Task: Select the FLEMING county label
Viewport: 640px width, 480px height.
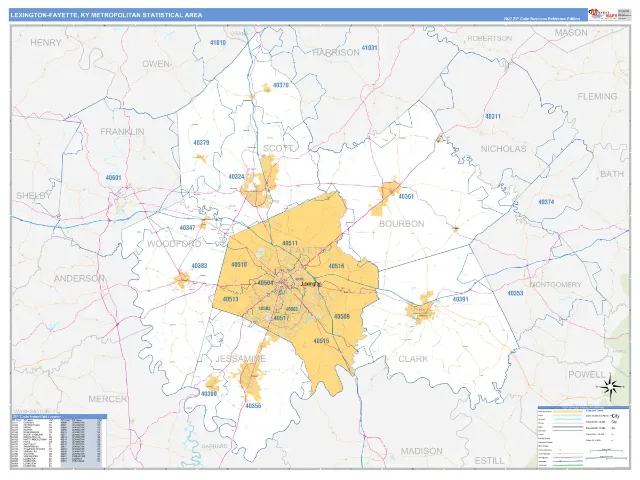Action: [x=597, y=97]
